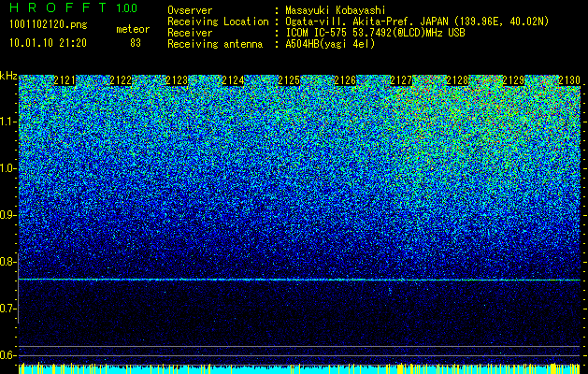
Task: Click the Receiving antenna label
Action: point(215,44)
